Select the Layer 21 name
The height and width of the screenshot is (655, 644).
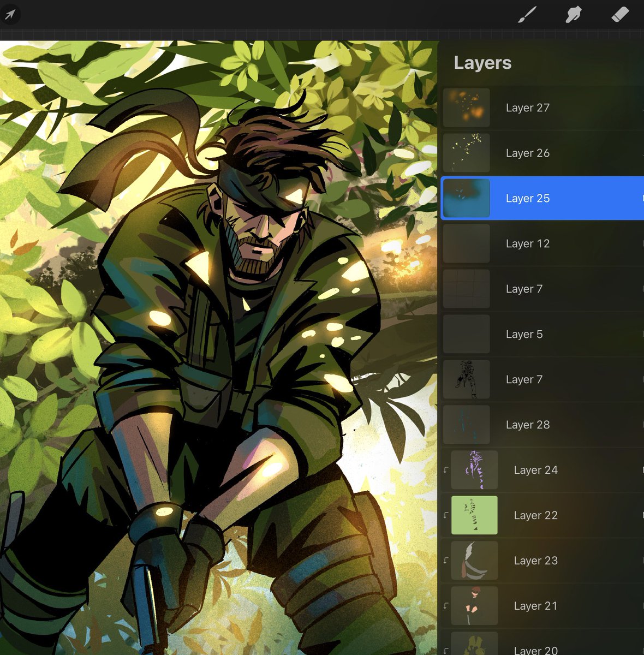(x=536, y=606)
